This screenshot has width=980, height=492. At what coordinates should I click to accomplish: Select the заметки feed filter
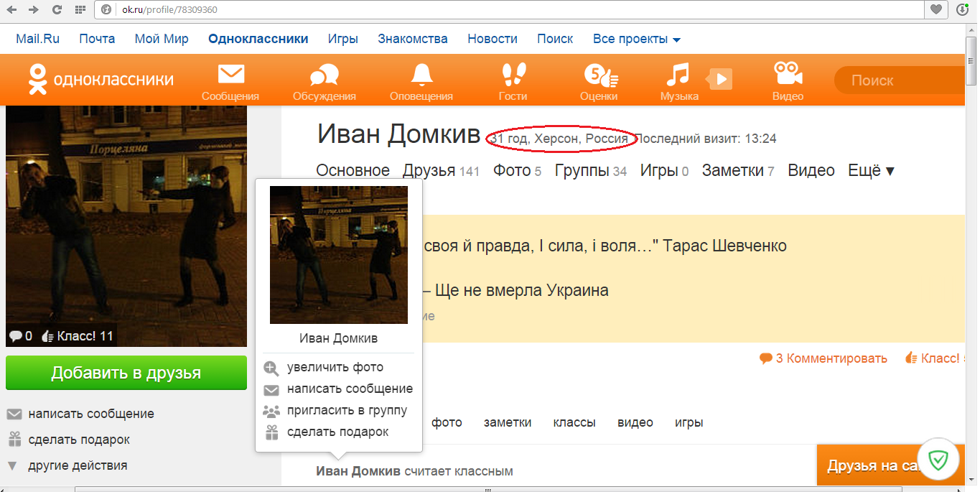pyautogui.click(x=508, y=422)
